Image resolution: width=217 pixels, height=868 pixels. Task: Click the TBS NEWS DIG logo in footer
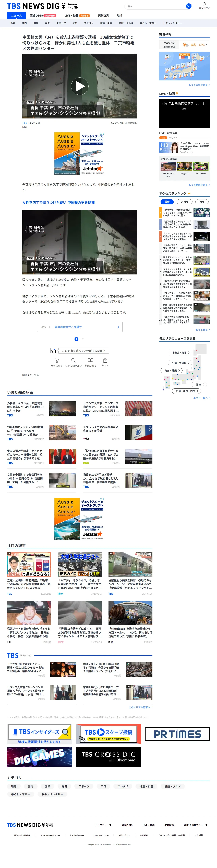(x=30, y=825)
